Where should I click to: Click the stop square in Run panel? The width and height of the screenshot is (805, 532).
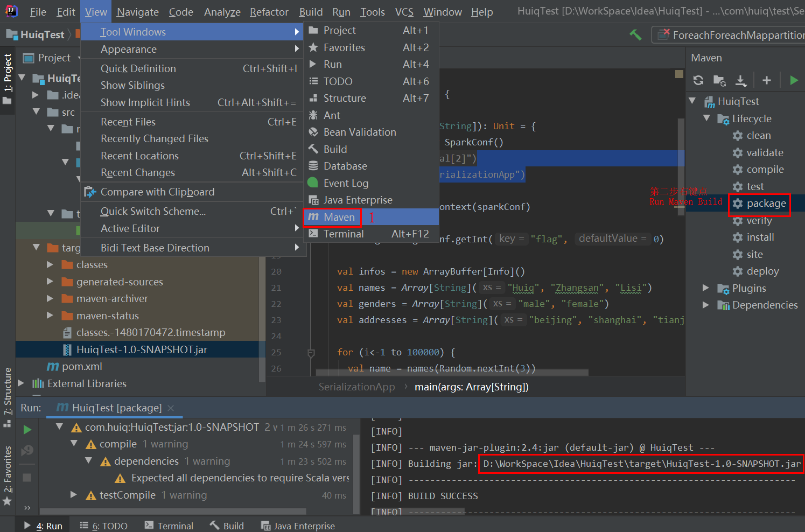(27, 478)
